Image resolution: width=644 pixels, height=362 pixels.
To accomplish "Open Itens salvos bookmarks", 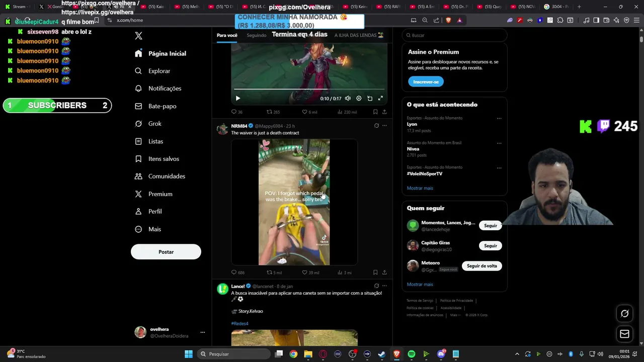I will [157, 159].
